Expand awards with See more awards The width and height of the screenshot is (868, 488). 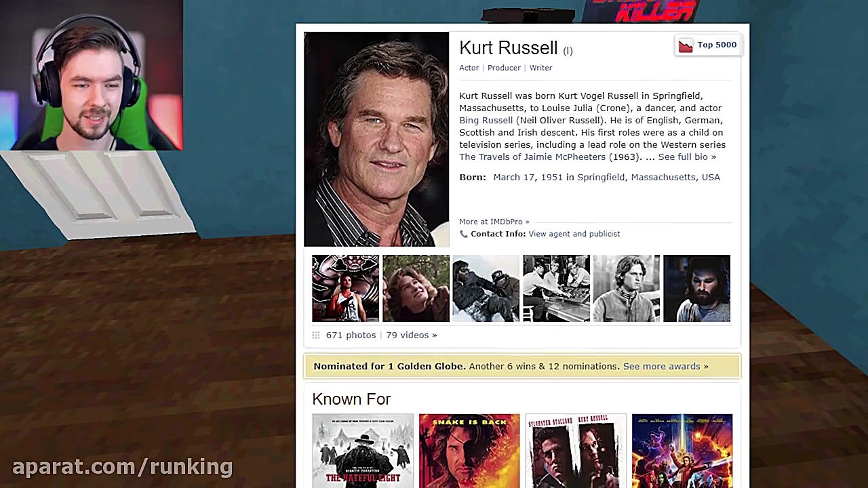click(666, 366)
